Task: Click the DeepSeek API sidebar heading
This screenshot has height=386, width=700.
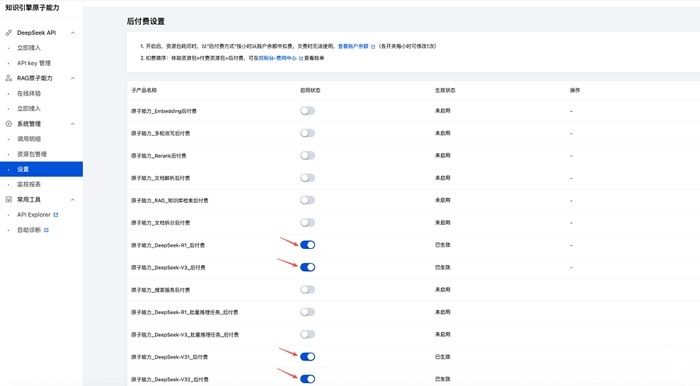Action: pos(37,33)
